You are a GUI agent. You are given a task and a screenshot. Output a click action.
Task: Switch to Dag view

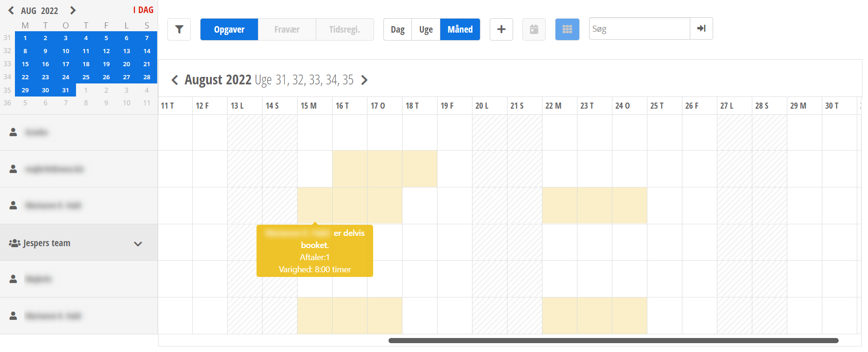coord(398,29)
